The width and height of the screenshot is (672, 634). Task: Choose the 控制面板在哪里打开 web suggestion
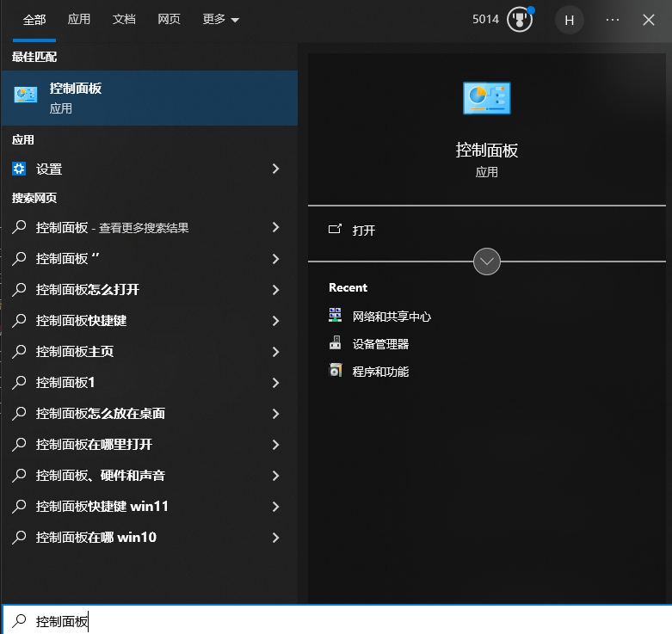[x=94, y=445]
